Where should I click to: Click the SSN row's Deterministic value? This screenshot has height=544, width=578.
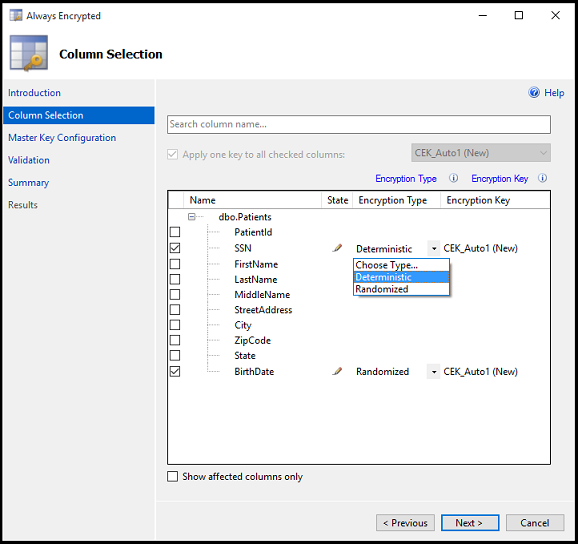coord(384,249)
